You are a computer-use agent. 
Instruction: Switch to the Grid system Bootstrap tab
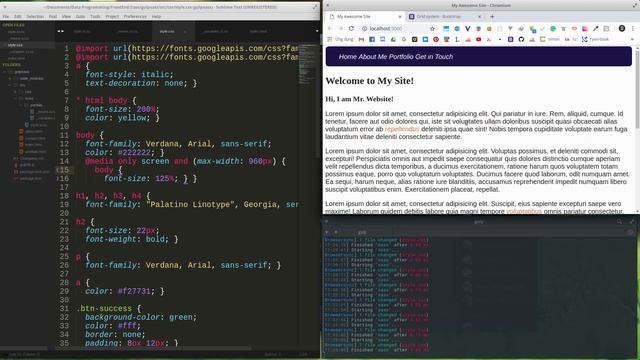point(445,17)
